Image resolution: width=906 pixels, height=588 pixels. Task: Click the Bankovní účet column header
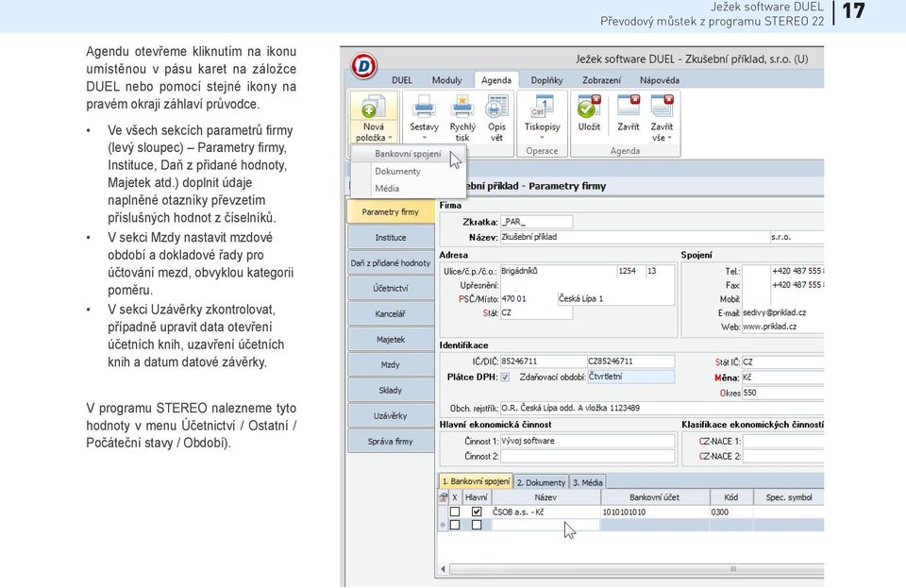(x=655, y=497)
